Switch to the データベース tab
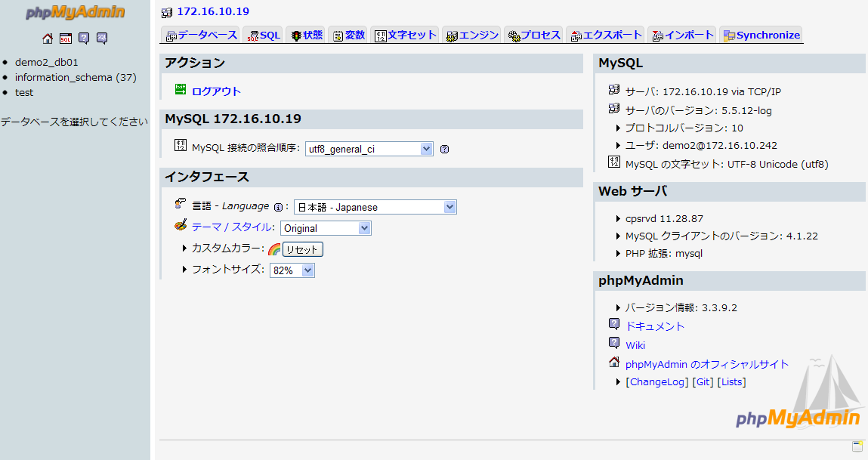Viewport: 868px width, 460px height. point(201,35)
